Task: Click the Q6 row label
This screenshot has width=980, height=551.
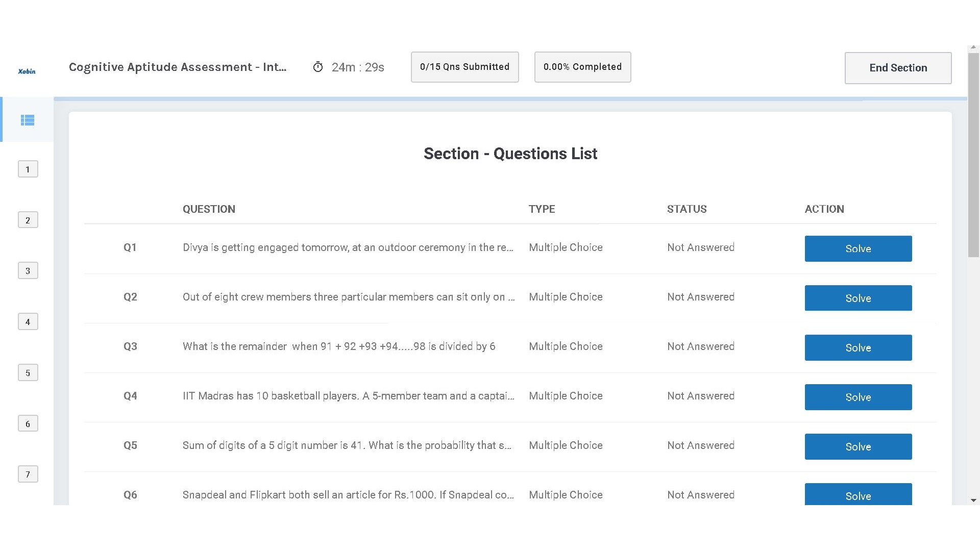Action: 130,495
